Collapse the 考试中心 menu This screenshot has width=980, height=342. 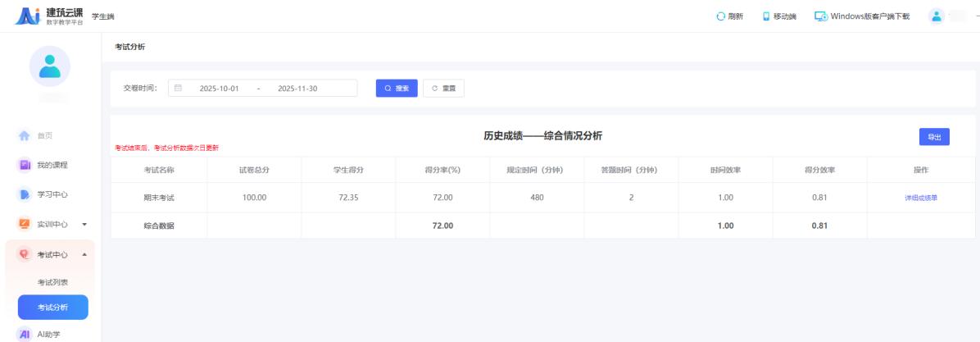point(84,253)
